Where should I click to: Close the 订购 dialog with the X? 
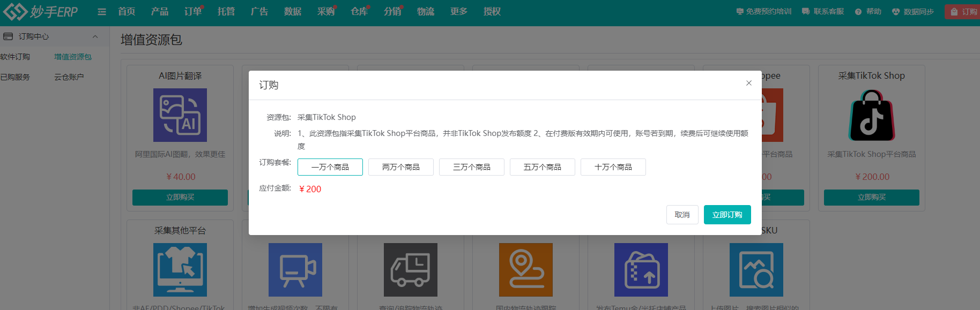tap(749, 83)
